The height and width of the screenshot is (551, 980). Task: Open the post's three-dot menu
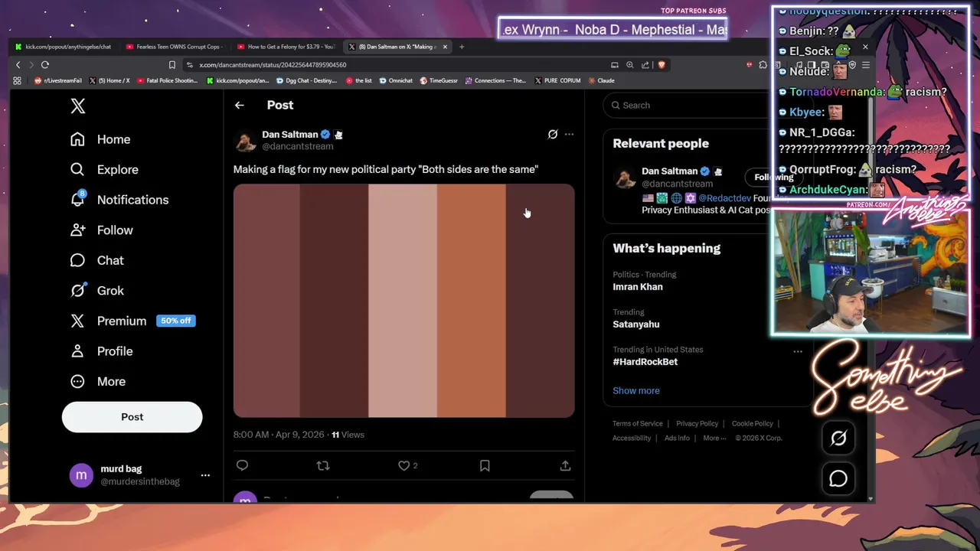coord(569,134)
